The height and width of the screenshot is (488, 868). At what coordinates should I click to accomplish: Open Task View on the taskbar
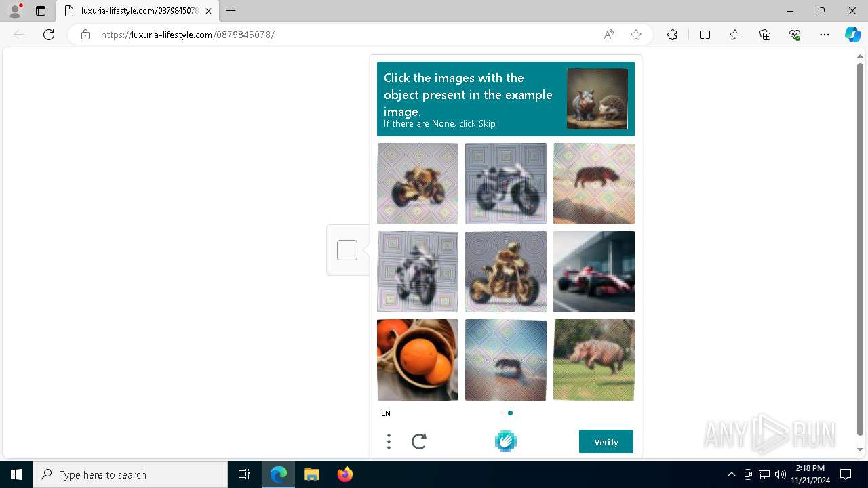coord(244,474)
